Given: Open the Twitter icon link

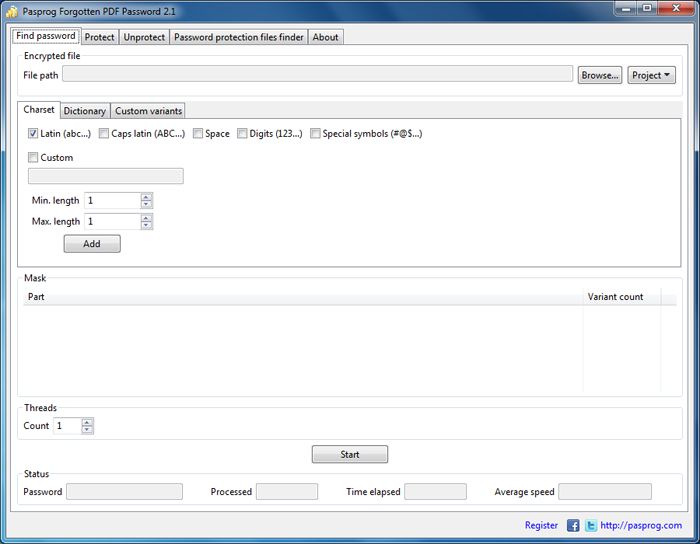Looking at the screenshot, I should [591, 525].
